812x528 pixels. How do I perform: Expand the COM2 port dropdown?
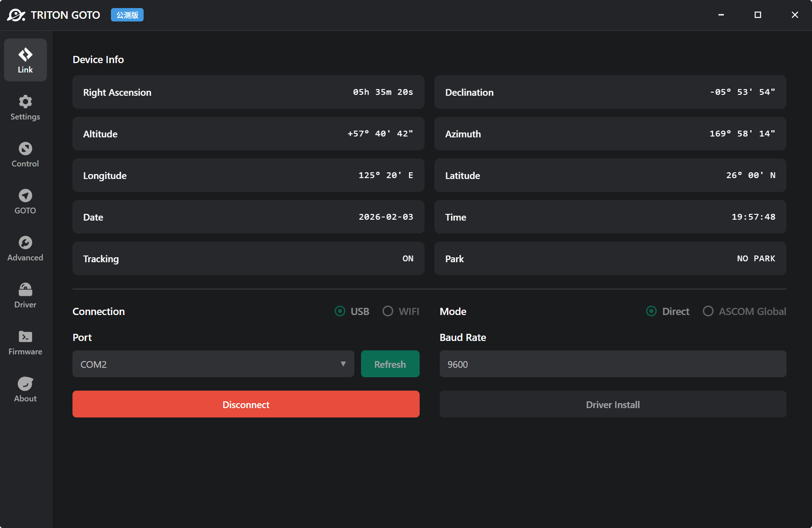pyautogui.click(x=206, y=364)
